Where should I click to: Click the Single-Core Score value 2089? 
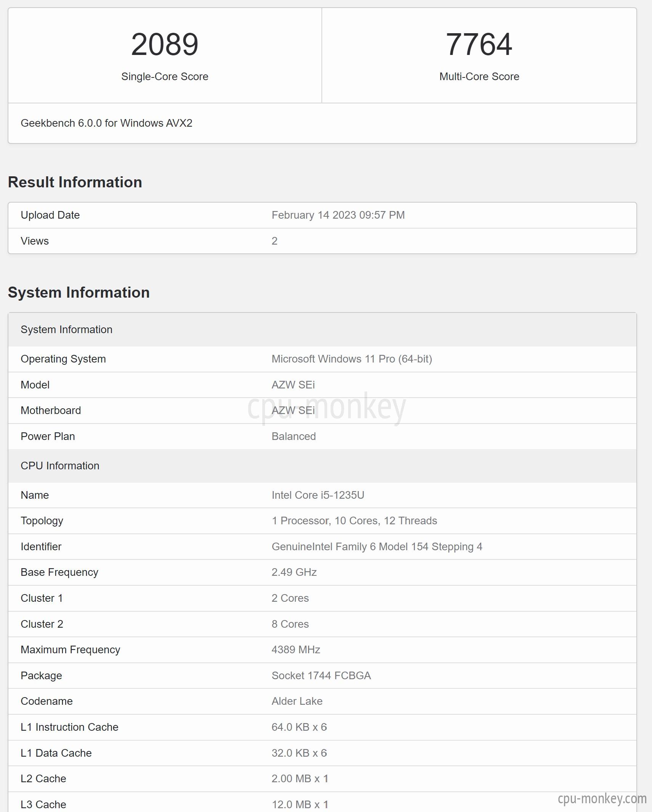click(x=165, y=44)
